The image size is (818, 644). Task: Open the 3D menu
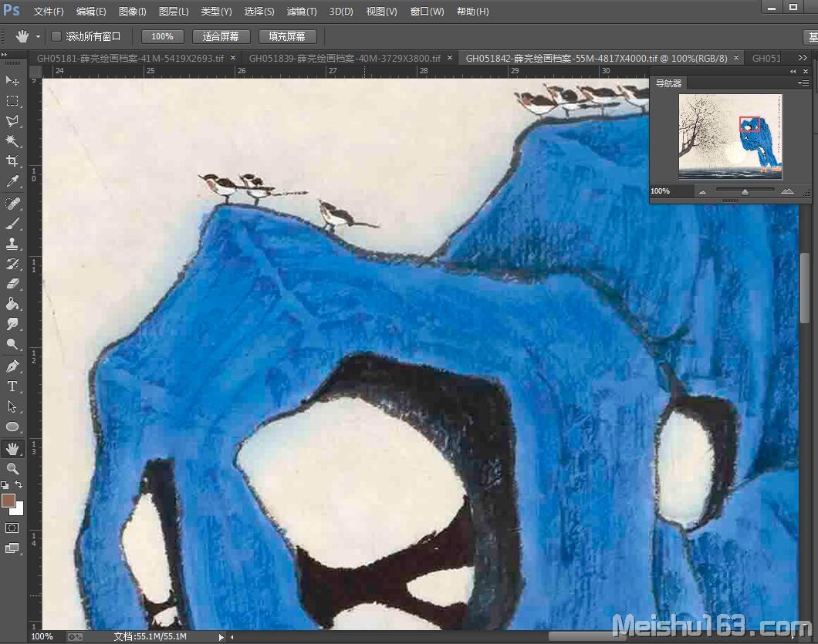click(x=341, y=12)
